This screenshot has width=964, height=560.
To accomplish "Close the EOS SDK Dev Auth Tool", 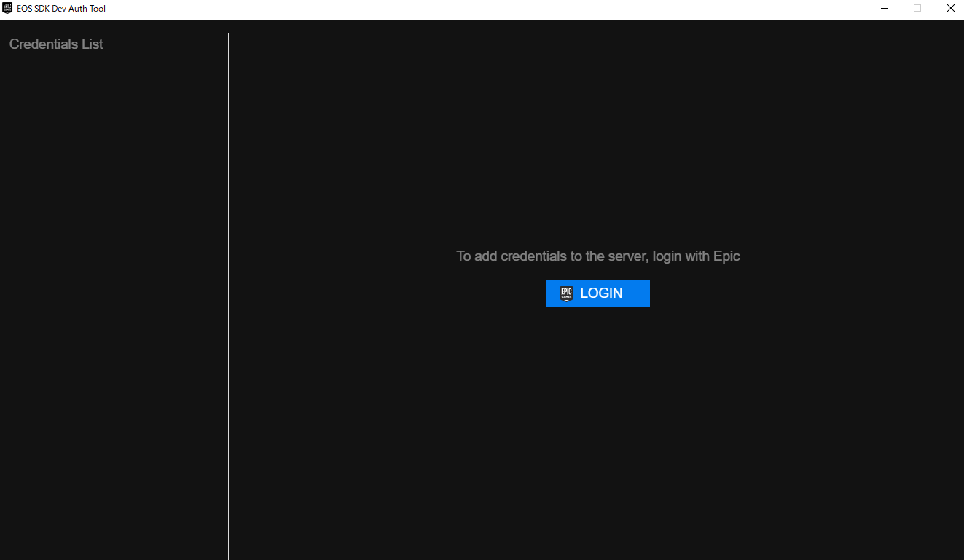I will [x=950, y=9].
